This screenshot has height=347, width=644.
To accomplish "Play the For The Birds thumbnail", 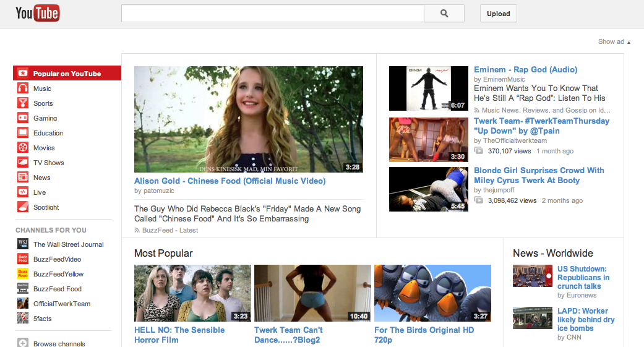I will click(x=432, y=293).
